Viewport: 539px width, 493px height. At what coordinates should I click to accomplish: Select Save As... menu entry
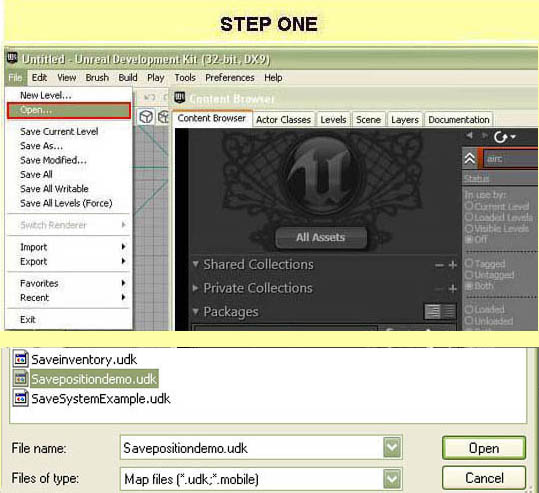pos(69,146)
